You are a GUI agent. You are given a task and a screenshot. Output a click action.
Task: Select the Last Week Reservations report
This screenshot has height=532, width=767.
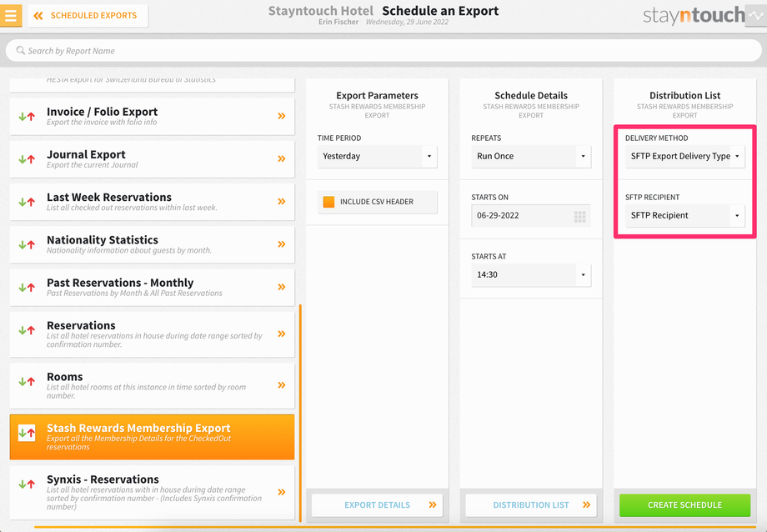[x=152, y=202]
